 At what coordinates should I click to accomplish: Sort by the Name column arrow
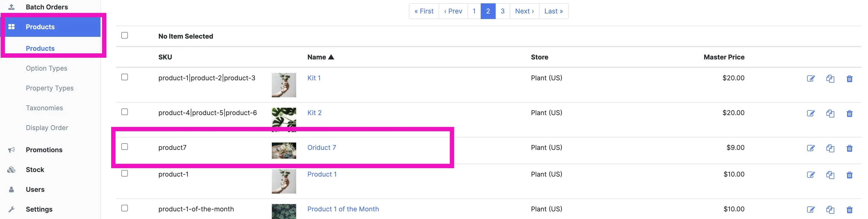pyautogui.click(x=331, y=57)
